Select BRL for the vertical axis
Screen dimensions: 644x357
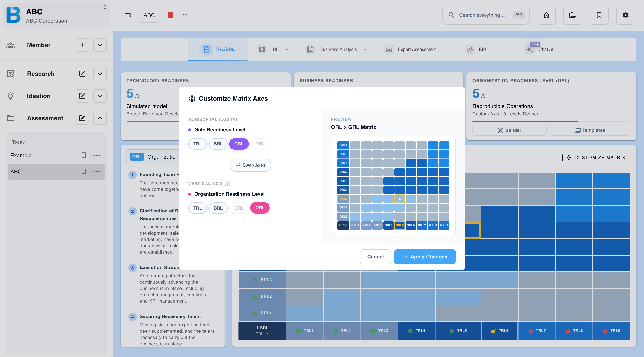218,208
